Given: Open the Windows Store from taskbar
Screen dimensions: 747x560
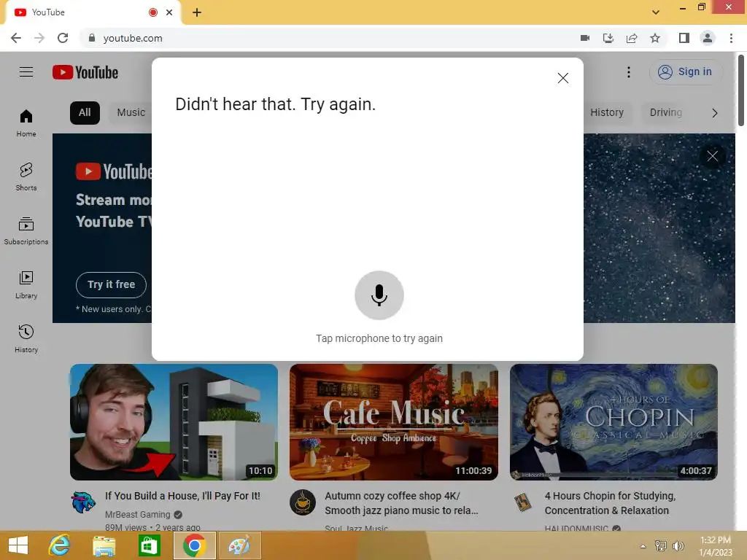Looking at the screenshot, I should (x=149, y=545).
